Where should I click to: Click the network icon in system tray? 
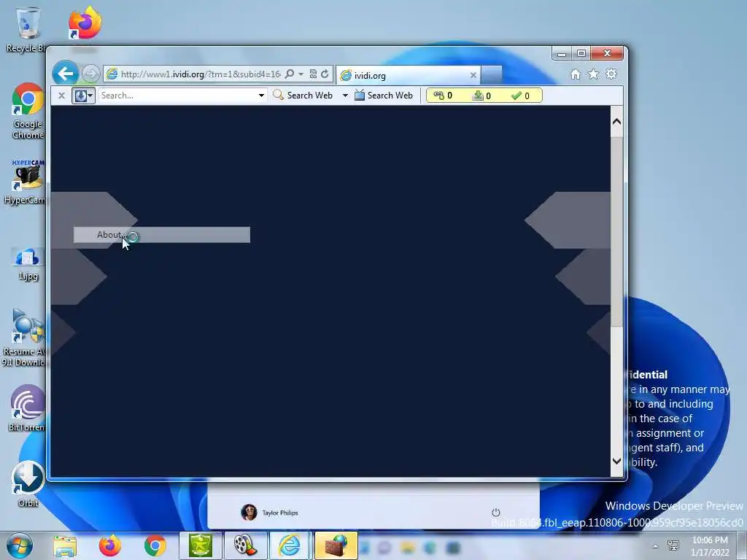673,545
